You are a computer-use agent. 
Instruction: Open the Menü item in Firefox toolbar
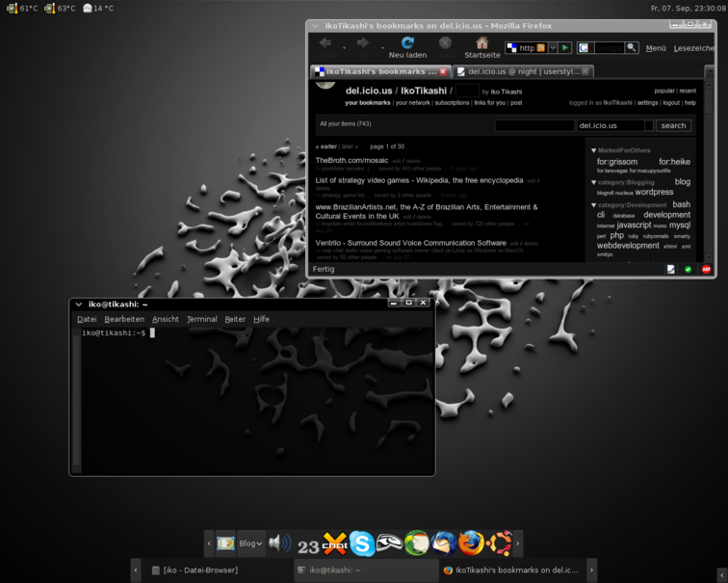(x=656, y=48)
